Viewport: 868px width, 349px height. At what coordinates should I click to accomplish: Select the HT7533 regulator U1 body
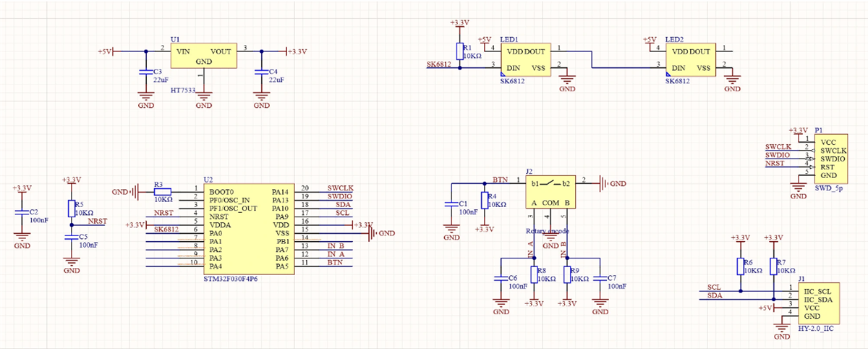click(204, 56)
